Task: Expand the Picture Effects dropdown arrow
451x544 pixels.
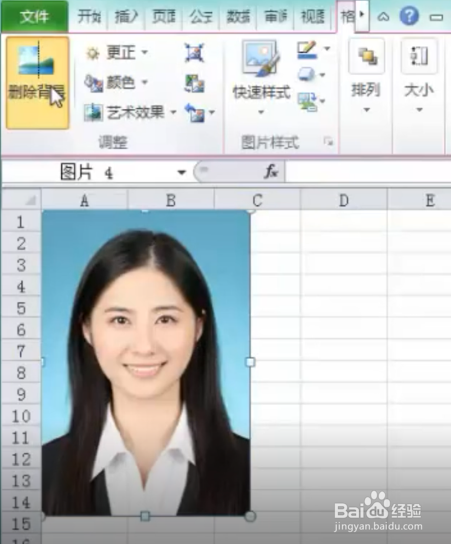Action: (x=323, y=74)
